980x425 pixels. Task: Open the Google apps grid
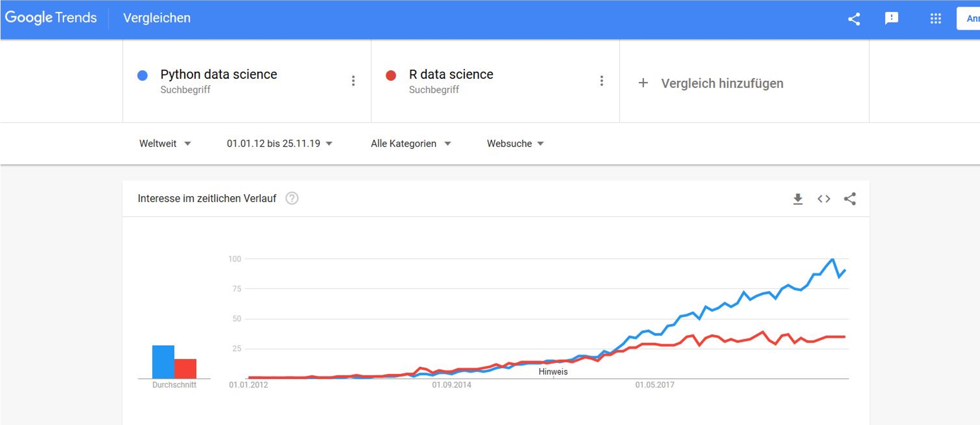936,18
